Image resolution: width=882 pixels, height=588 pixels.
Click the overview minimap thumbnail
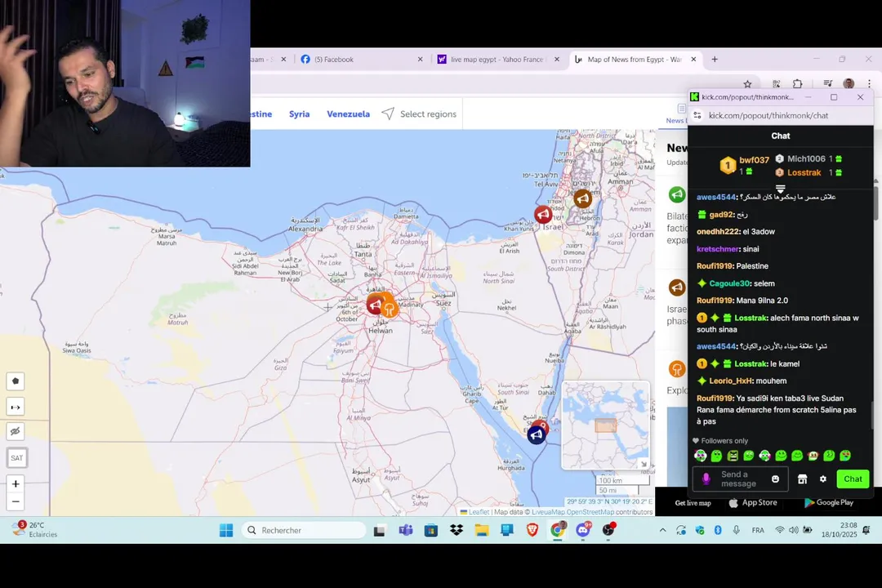605,425
